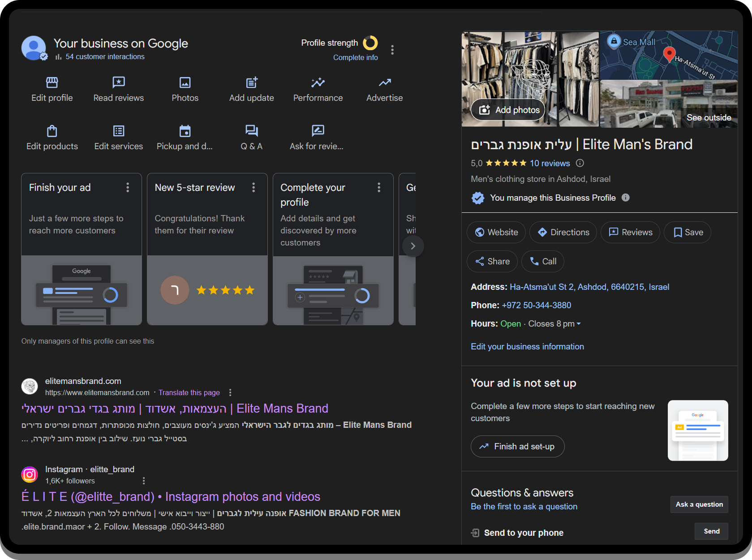Click the Instagram logo favicon
This screenshot has height=560, width=752.
click(30, 474)
